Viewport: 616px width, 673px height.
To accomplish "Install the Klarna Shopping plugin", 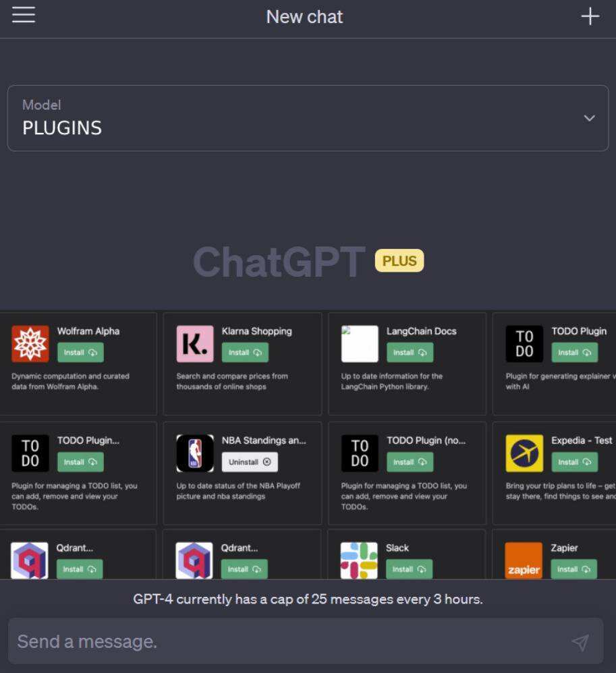I will coord(245,353).
